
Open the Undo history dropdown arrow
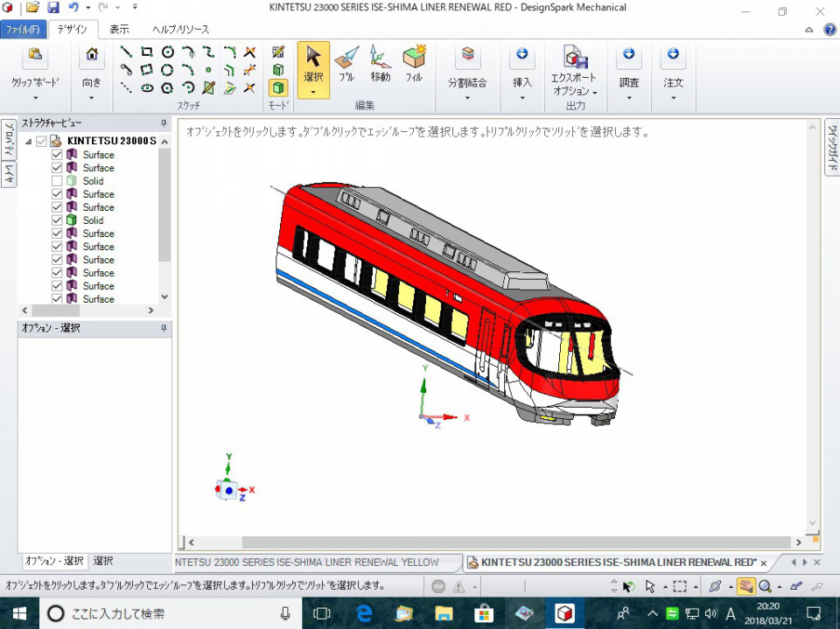tap(87, 8)
